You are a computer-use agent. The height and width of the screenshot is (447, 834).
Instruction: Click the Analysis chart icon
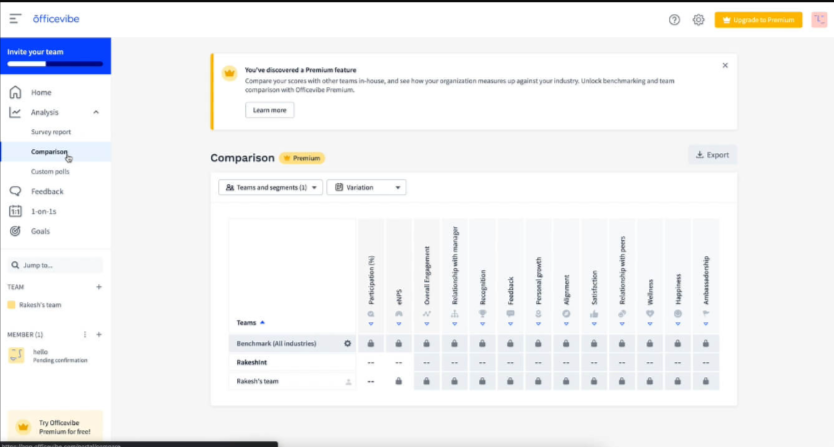pyautogui.click(x=15, y=112)
